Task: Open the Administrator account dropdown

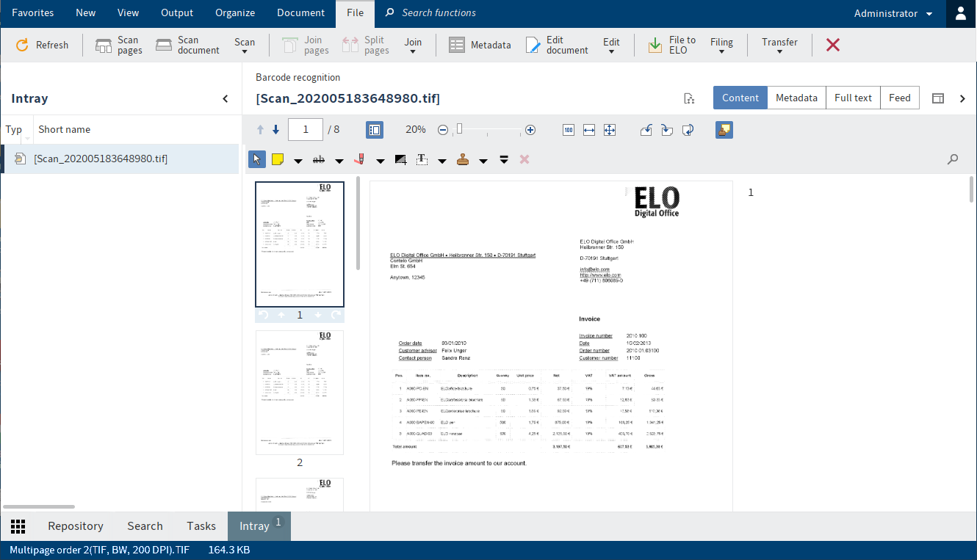Action: pos(893,13)
